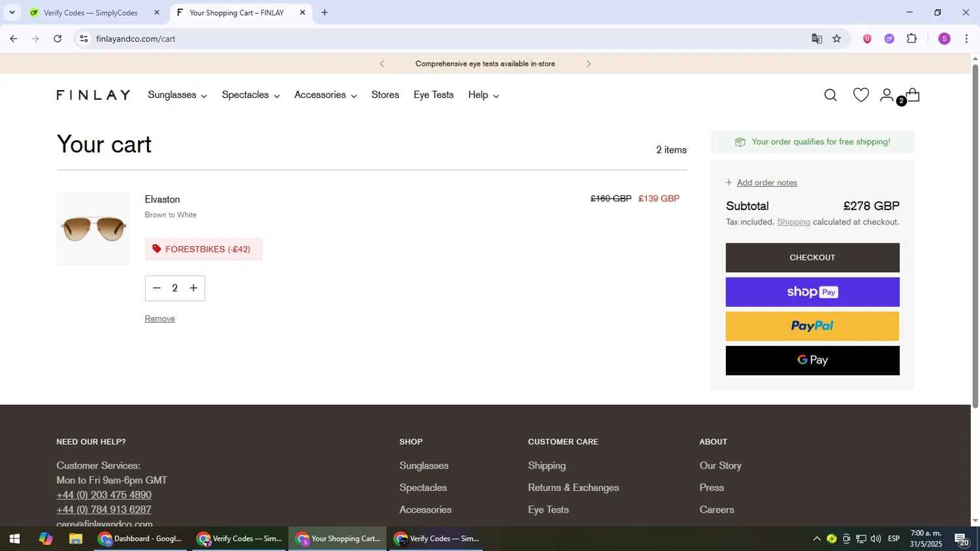Close the Verify Codes SimplyCodes tab

pos(157,12)
